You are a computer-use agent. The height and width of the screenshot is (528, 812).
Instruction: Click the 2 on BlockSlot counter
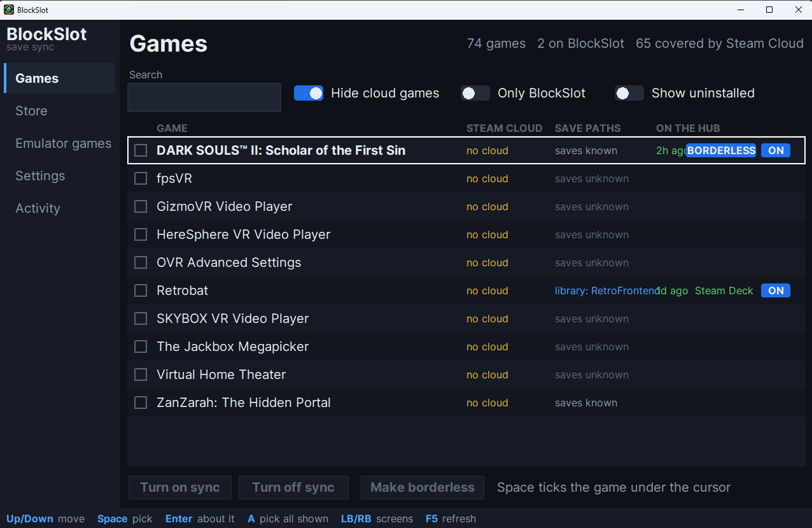click(x=581, y=43)
